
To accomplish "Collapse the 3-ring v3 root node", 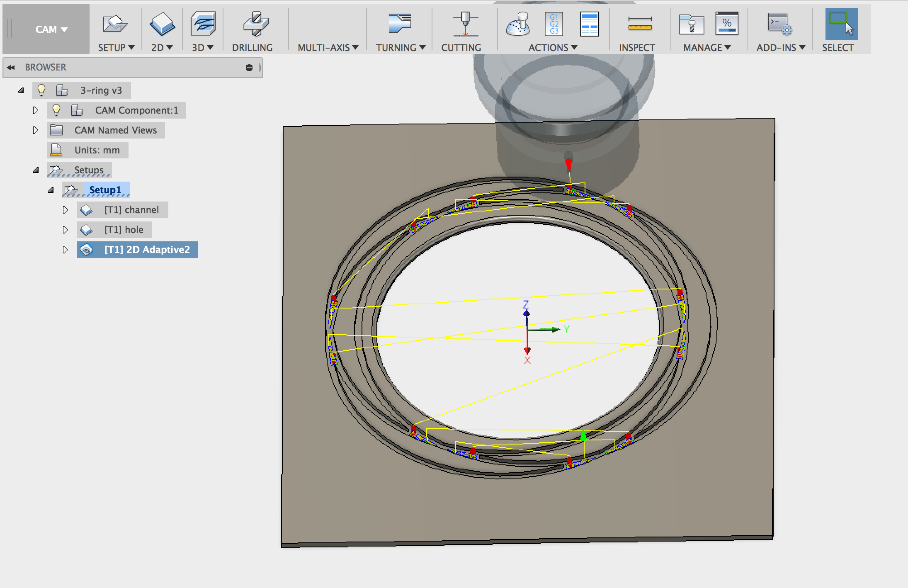I will point(21,90).
